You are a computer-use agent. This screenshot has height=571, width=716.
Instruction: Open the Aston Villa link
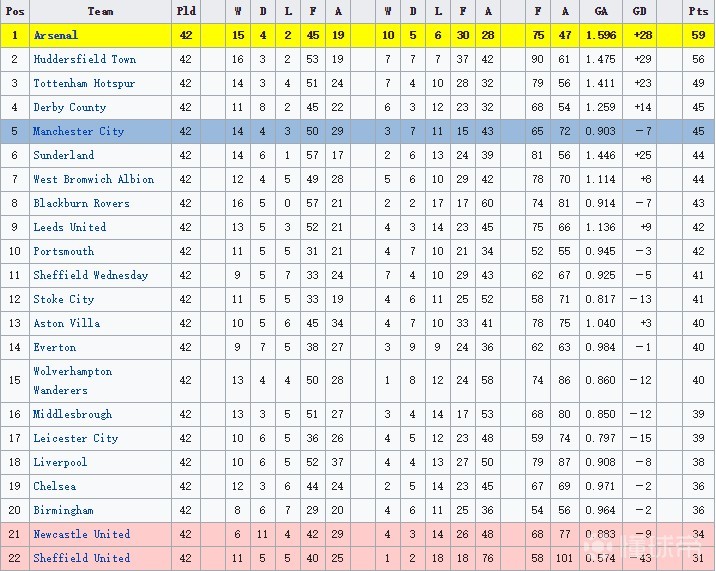click(67, 324)
